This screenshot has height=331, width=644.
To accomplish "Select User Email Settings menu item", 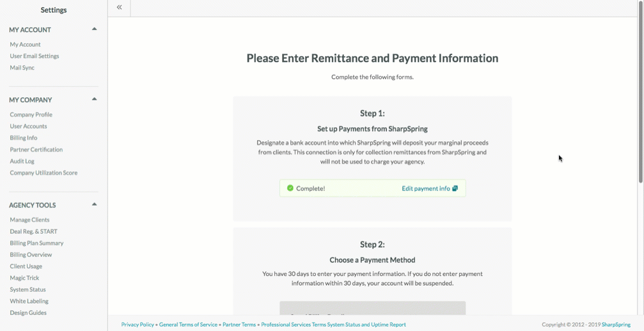I will [35, 56].
